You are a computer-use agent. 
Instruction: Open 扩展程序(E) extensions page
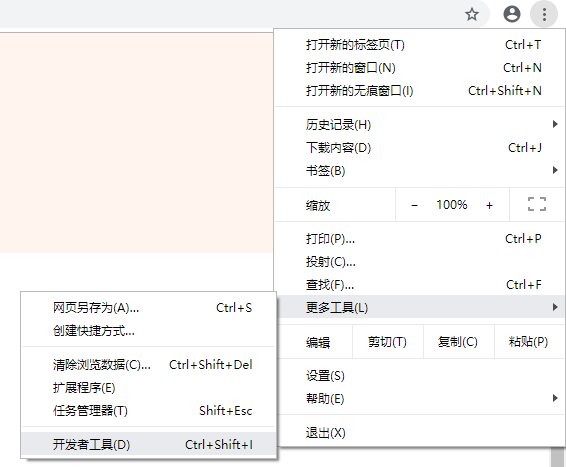coord(148,388)
